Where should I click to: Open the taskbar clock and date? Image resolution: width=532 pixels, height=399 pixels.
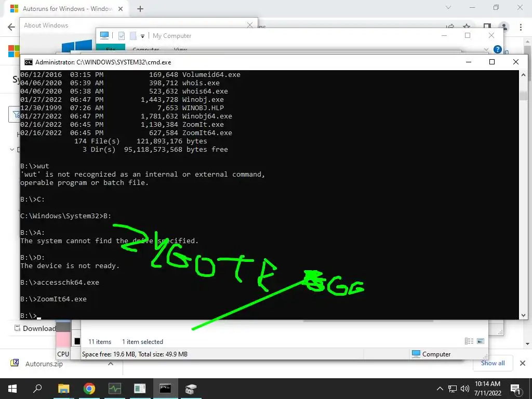tap(487, 389)
